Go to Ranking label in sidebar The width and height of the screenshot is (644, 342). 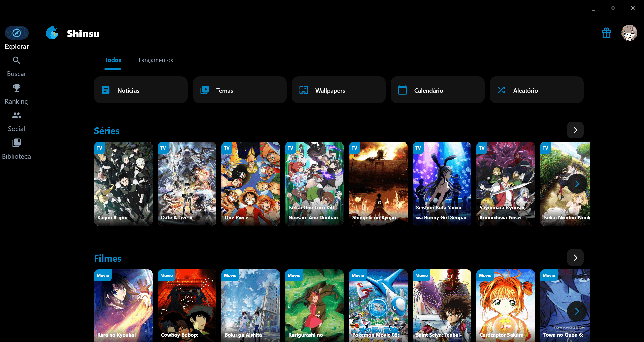(17, 101)
